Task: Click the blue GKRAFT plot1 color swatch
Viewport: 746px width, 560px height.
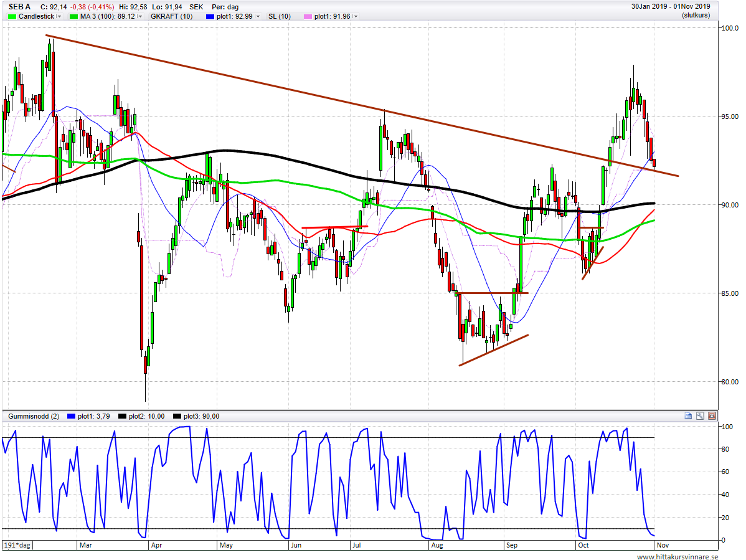Action: pos(210,17)
